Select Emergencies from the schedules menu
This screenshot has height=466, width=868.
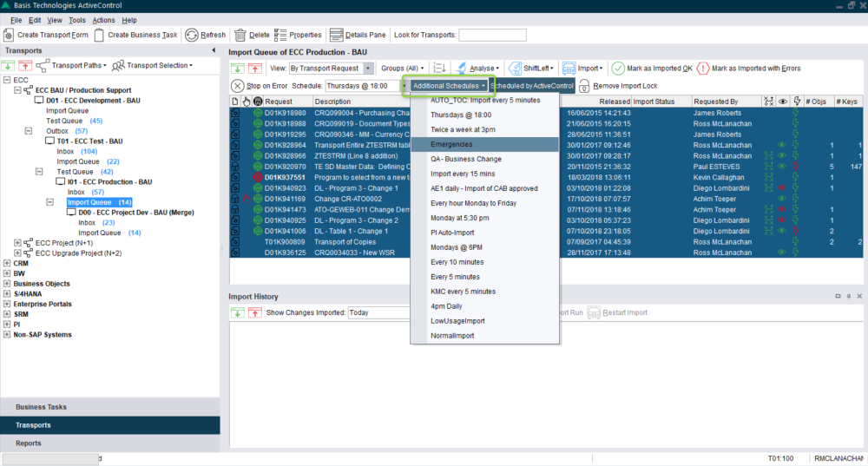click(485, 144)
